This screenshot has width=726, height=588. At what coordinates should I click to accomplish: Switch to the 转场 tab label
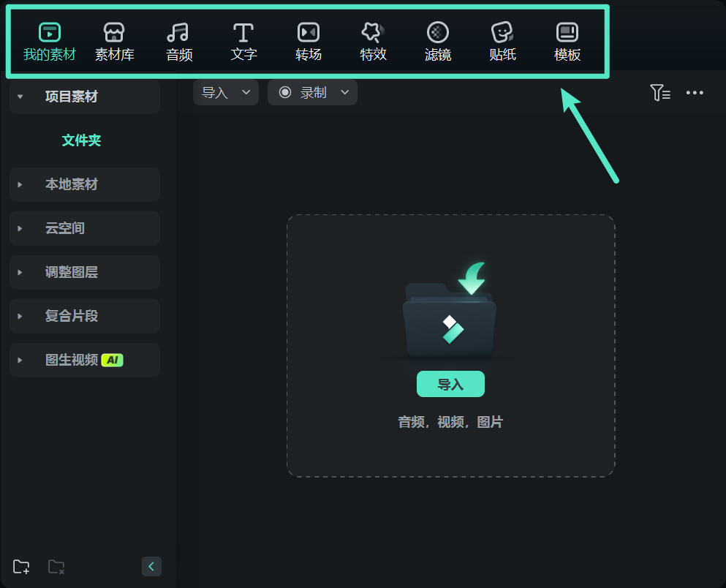click(309, 55)
